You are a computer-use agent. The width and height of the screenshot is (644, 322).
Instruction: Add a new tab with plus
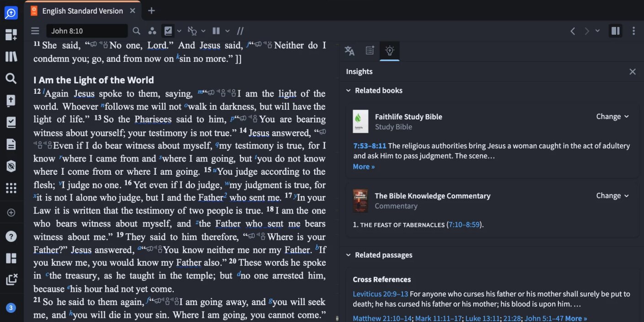pos(151,11)
